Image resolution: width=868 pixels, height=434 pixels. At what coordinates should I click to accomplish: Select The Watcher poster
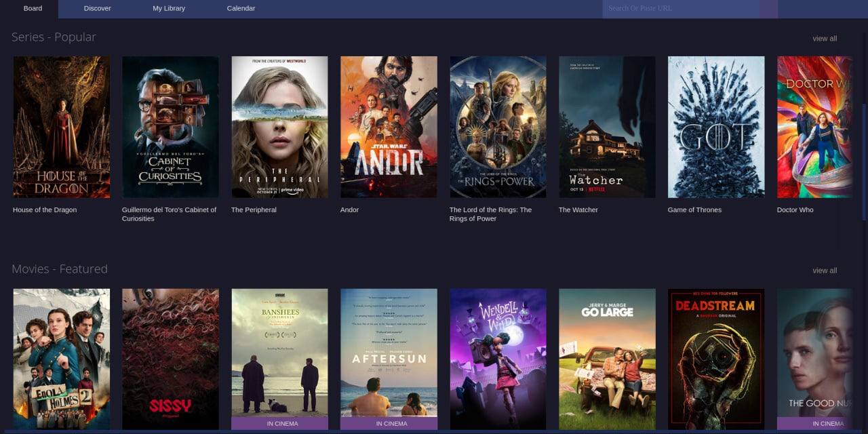[x=607, y=127]
